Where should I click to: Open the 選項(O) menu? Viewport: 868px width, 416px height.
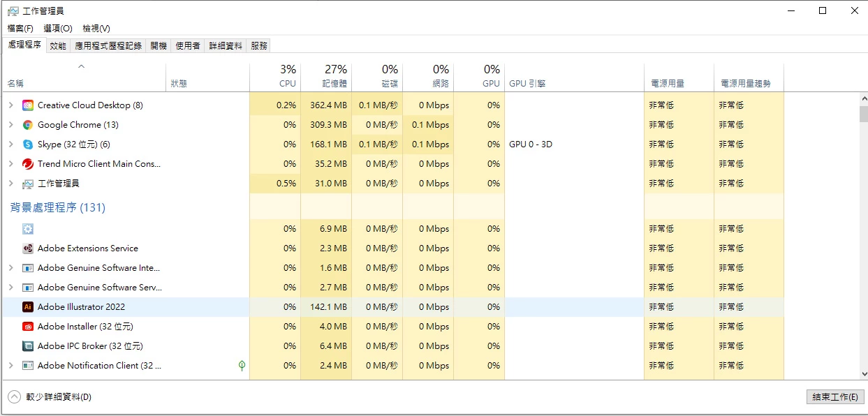[x=58, y=29]
